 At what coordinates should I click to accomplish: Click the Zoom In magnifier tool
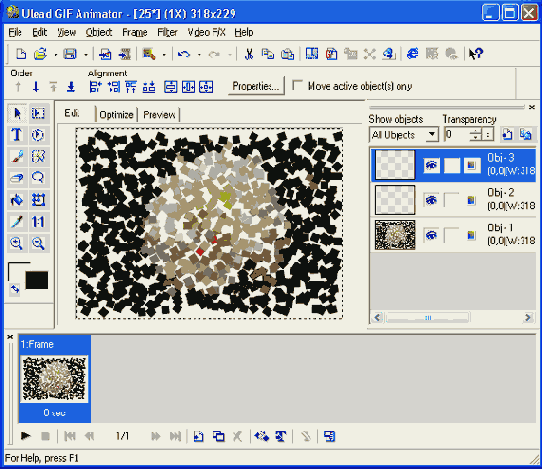17,243
